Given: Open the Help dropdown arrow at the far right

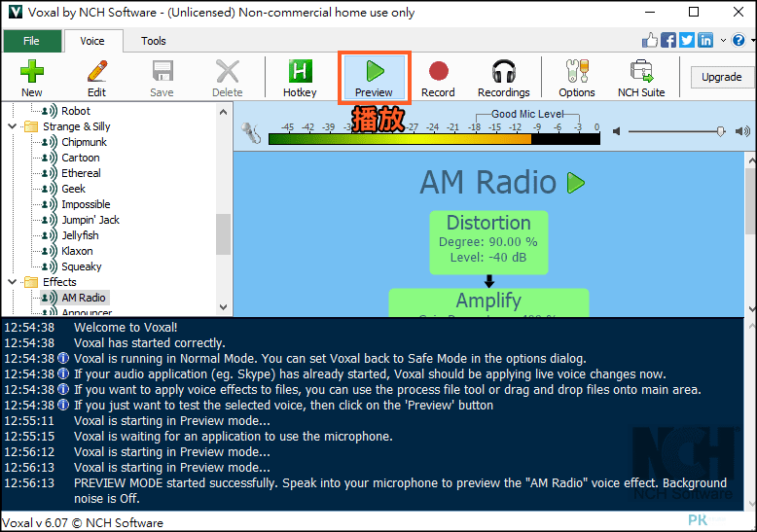Looking at the screenshot, I should 753,41.
